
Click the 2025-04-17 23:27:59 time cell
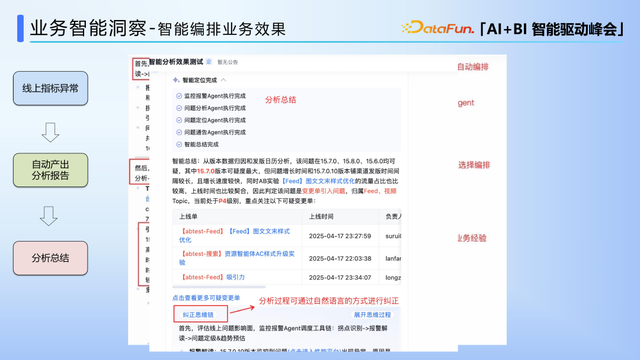340,236
